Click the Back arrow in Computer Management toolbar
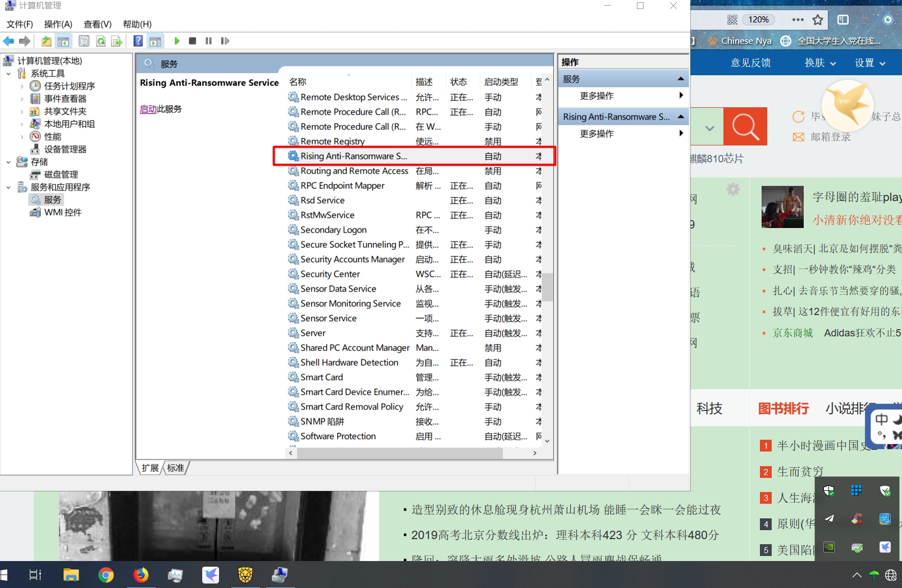 click(x=8, y=41)
